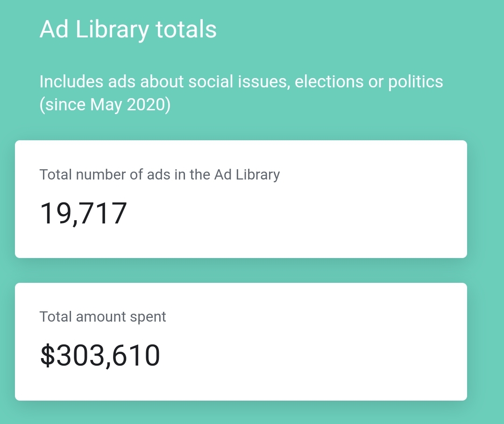This screenshot has width=504, height=424.
Task: Click the since May 2020 text
Action: coord(105,105)
